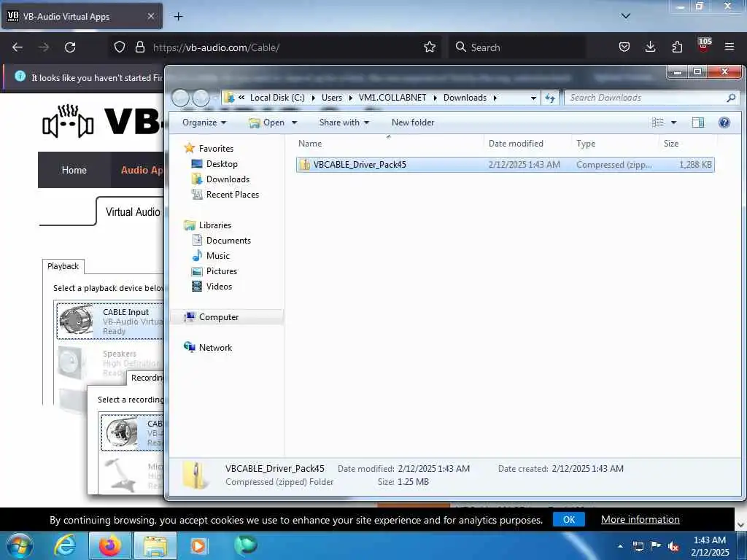Expand view options dropdown arrow
Image resolution: width=747 pixels, height=560 pixels.
point(673,122)
